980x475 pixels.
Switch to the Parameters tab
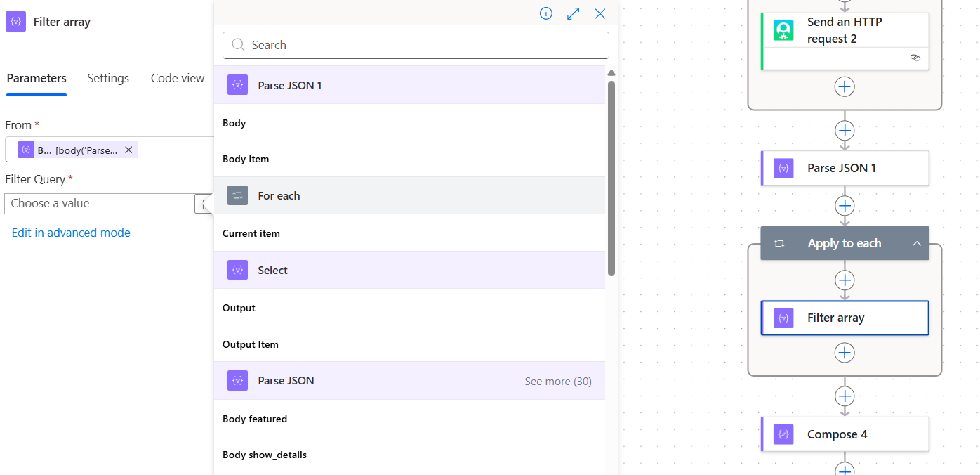click(x=37, y=78)
